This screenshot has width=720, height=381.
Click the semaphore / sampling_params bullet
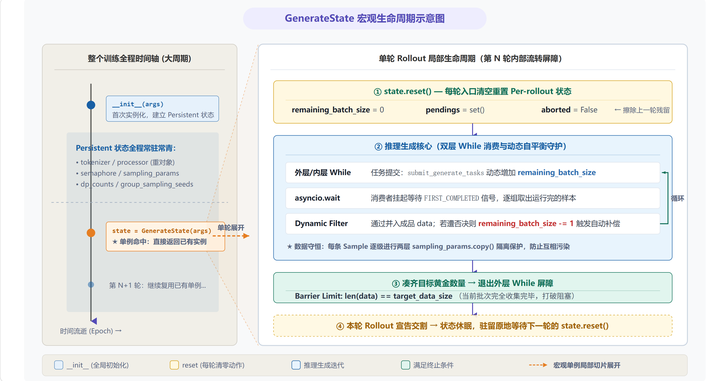(x=127, y=173)
